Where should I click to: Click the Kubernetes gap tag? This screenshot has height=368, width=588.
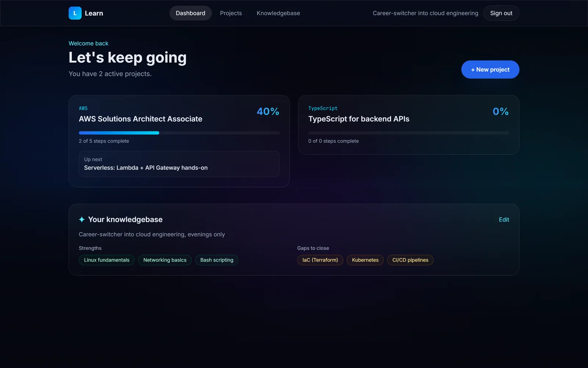pyautogui.click(x=365, y=260)
